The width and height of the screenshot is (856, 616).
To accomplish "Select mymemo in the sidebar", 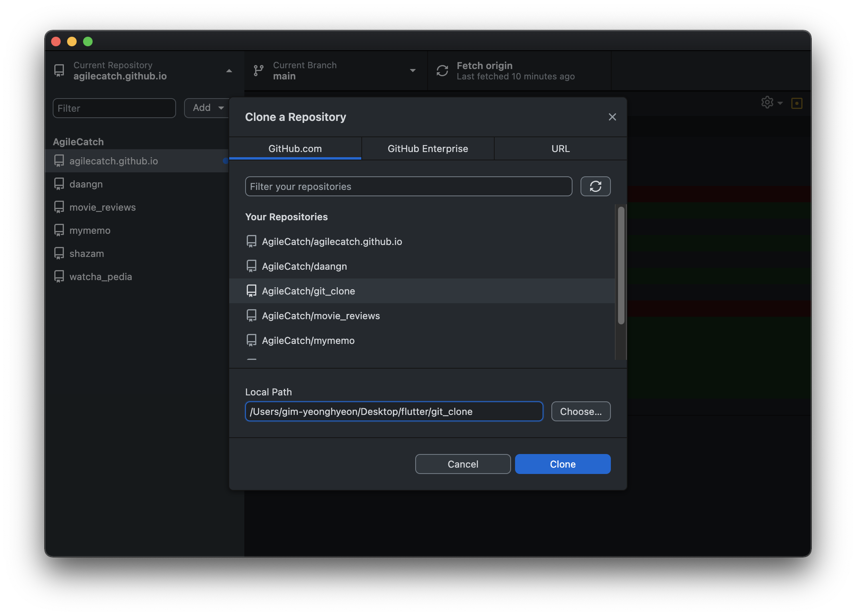I will pyautogui.click(x=137, y=230).
